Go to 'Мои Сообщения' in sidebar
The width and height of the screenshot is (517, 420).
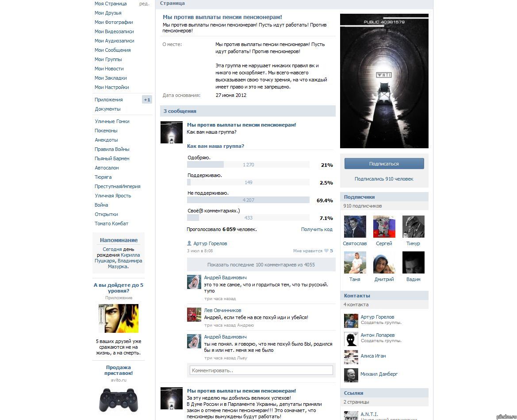[112, 50]
